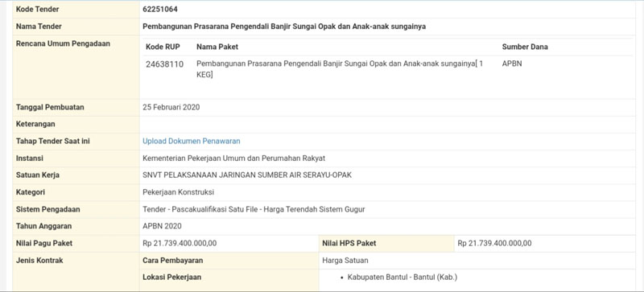Click the Keterangan label
644x292 pixels.
pyautogui.click(x=35, y=124)
